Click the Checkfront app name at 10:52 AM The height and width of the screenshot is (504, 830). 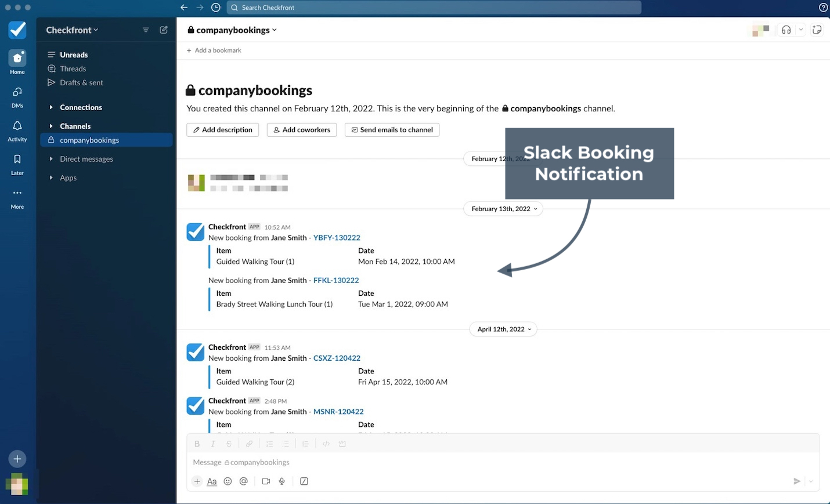[x=227, y=227]
